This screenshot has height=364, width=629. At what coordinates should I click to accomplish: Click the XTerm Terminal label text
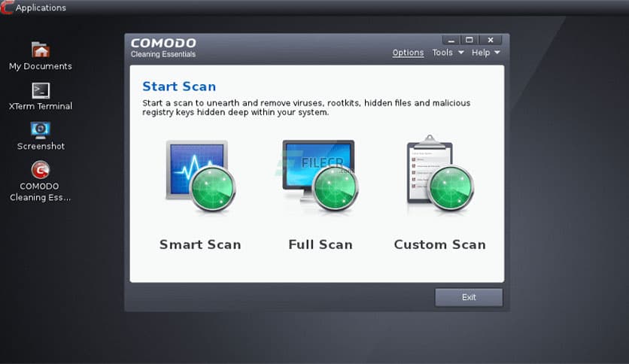tap(41, 106)
